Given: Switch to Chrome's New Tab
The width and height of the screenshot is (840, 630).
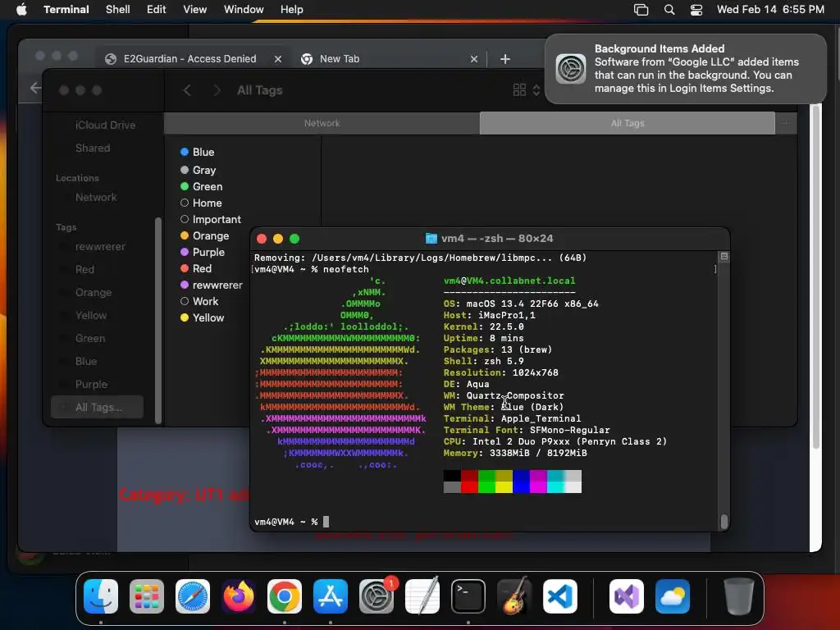Looking at the screenshot, I should point(389,59).
